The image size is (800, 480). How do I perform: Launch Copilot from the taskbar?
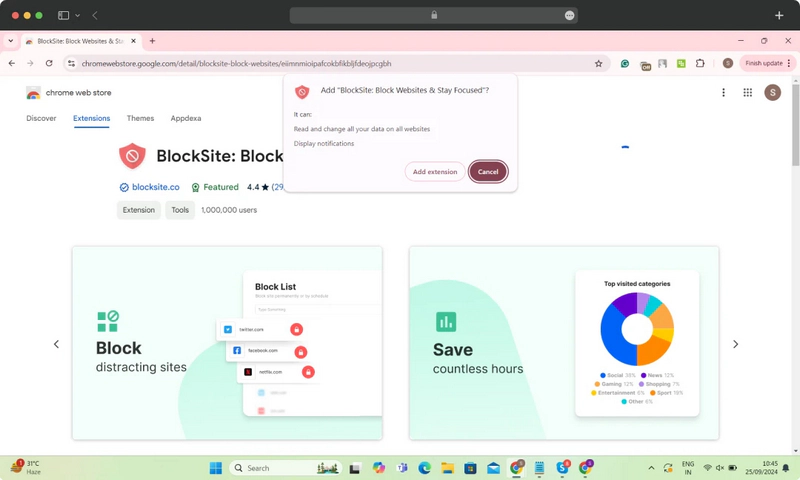[x=379, y=468]
